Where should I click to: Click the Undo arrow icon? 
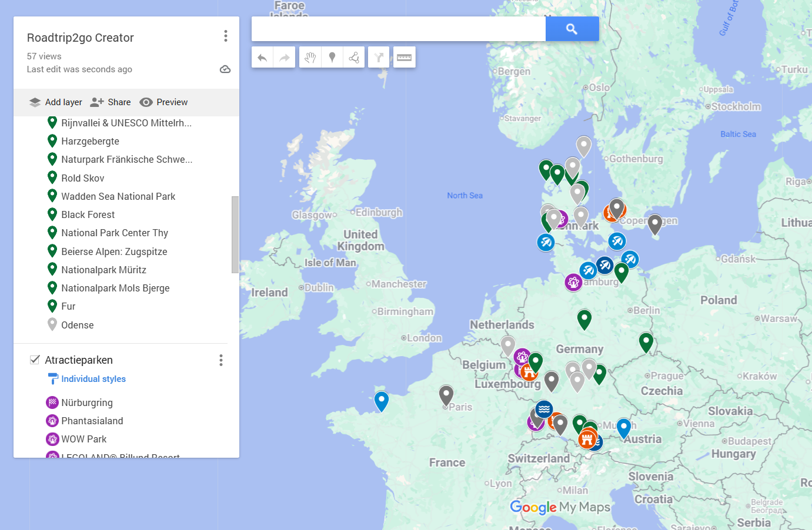[x=262, y=57]
